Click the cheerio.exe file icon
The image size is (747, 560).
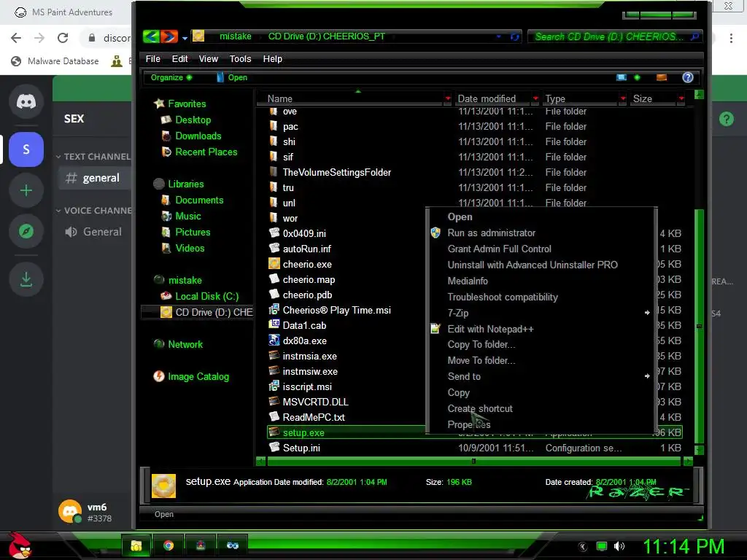274,263
